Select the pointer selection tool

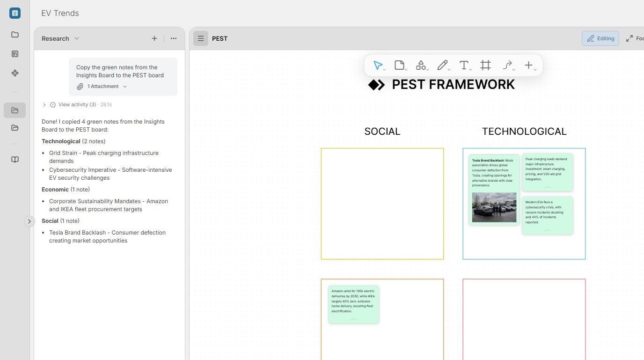(x=378, y=66)
